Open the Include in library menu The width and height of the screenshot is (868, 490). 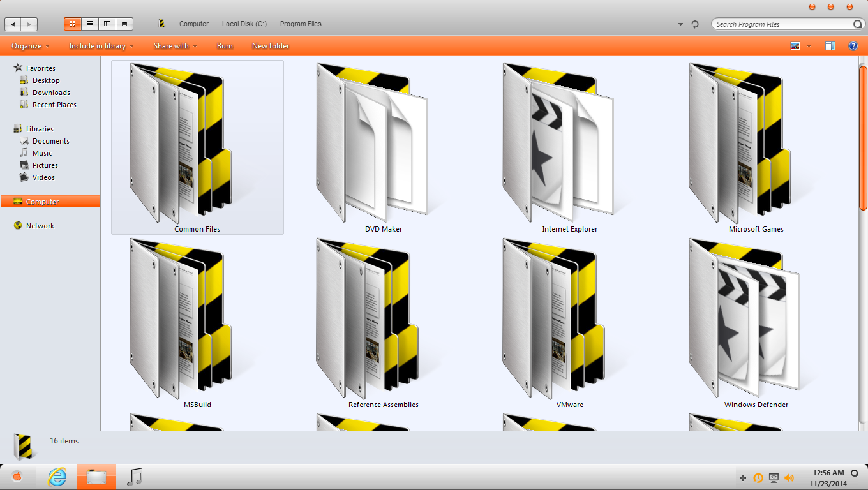(101, 46)
